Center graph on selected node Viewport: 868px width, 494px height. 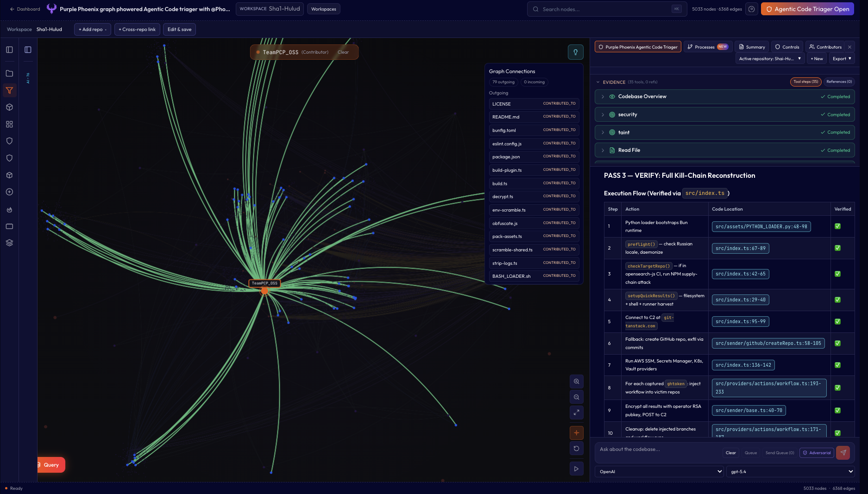576,433
